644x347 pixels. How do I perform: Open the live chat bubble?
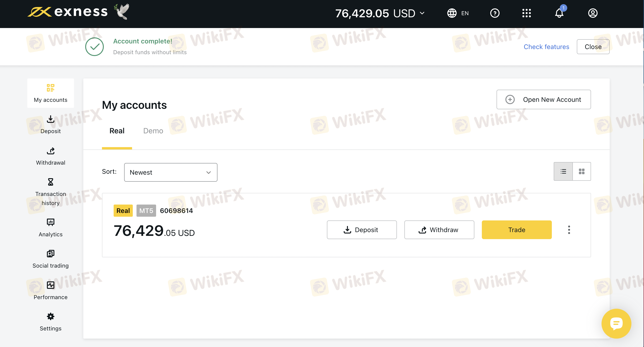pos(616,323)
